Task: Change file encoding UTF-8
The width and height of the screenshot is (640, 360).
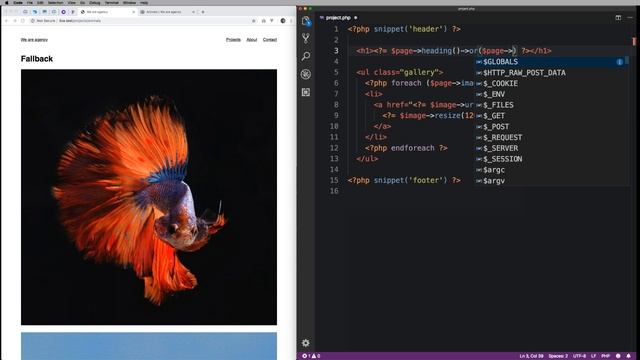Action: coord(579,356)
